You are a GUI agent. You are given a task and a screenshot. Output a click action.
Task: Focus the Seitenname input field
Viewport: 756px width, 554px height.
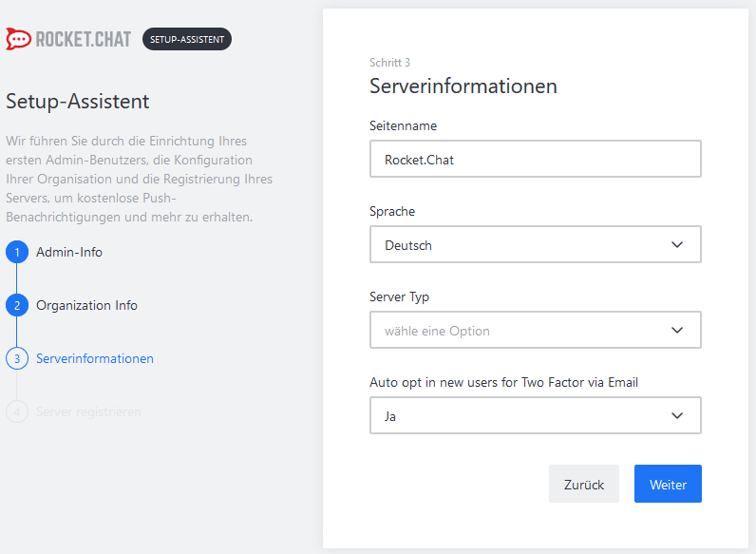(x=535, y=159)
